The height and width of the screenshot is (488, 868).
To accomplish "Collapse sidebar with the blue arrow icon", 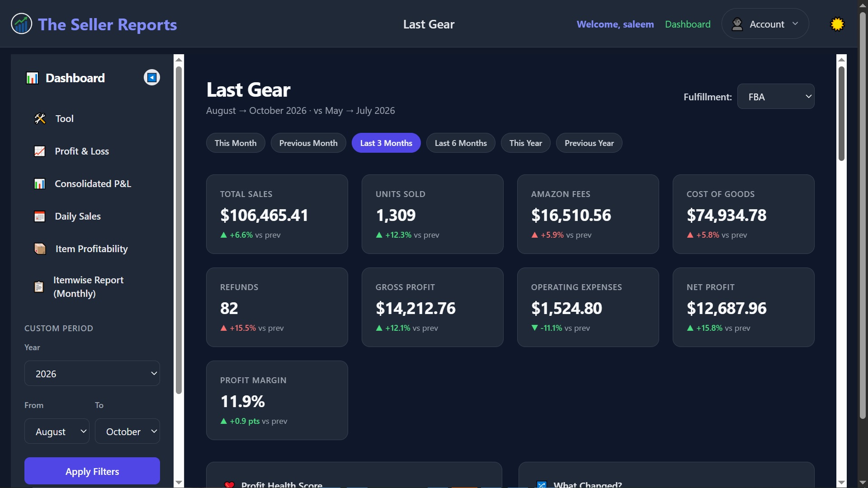I will click(x=152, y=78).
